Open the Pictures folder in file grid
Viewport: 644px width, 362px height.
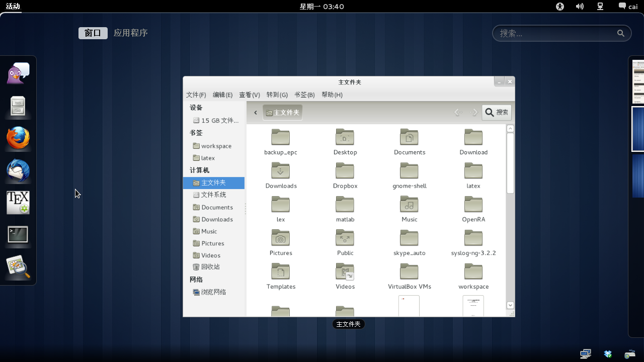(281, 243)
